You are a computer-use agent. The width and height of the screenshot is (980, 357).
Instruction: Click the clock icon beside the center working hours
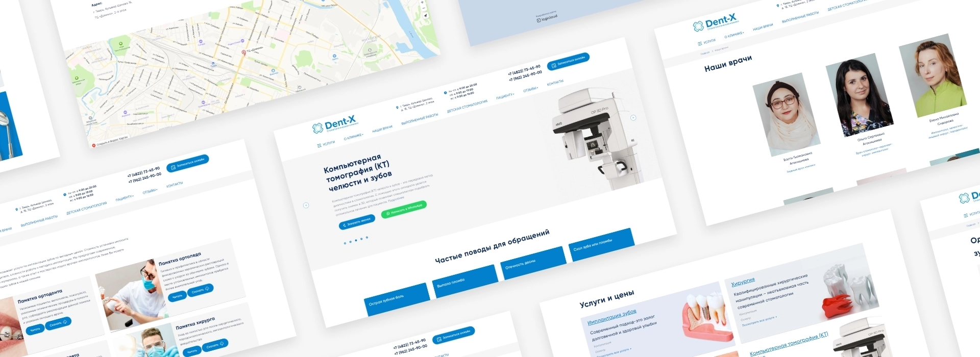coord(446,93)
